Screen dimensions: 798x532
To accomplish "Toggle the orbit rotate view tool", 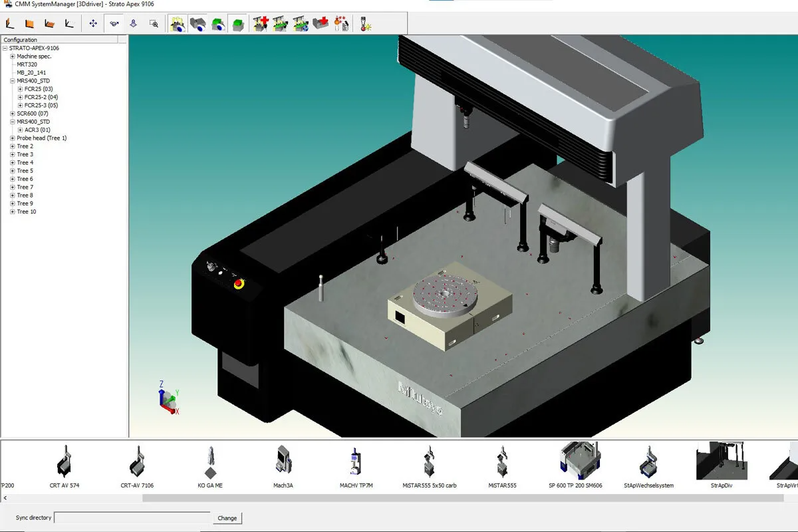I will [x=114, y=24].
